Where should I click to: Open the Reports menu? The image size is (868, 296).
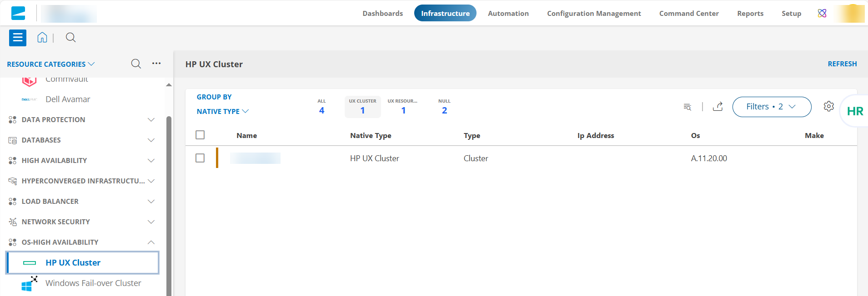coord(750,13)
